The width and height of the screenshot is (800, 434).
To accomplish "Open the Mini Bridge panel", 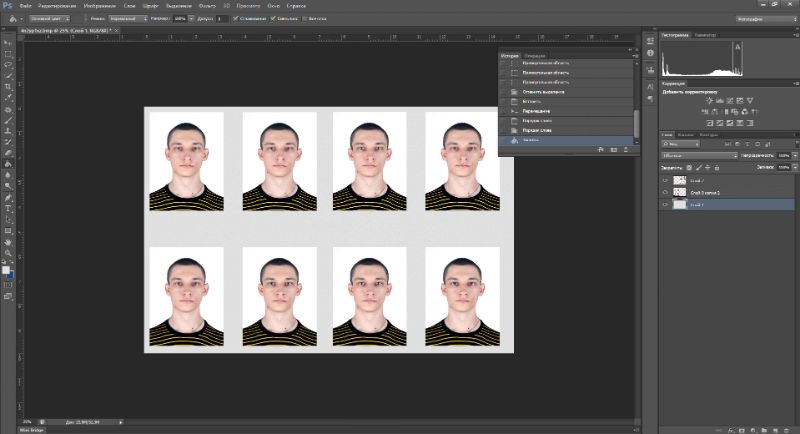I will 32,430.
